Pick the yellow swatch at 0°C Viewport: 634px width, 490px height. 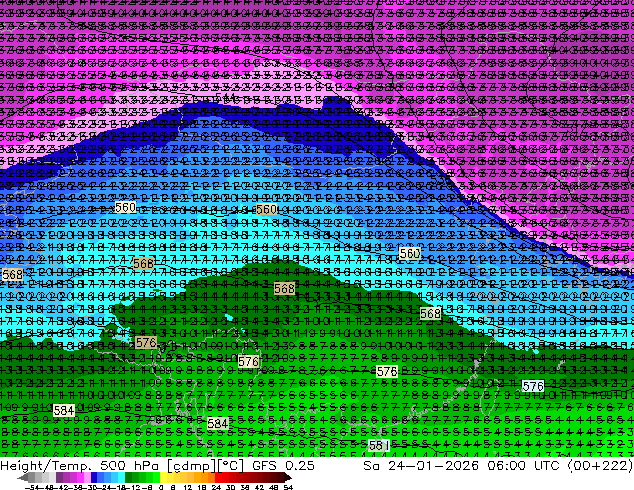point(163,477)
